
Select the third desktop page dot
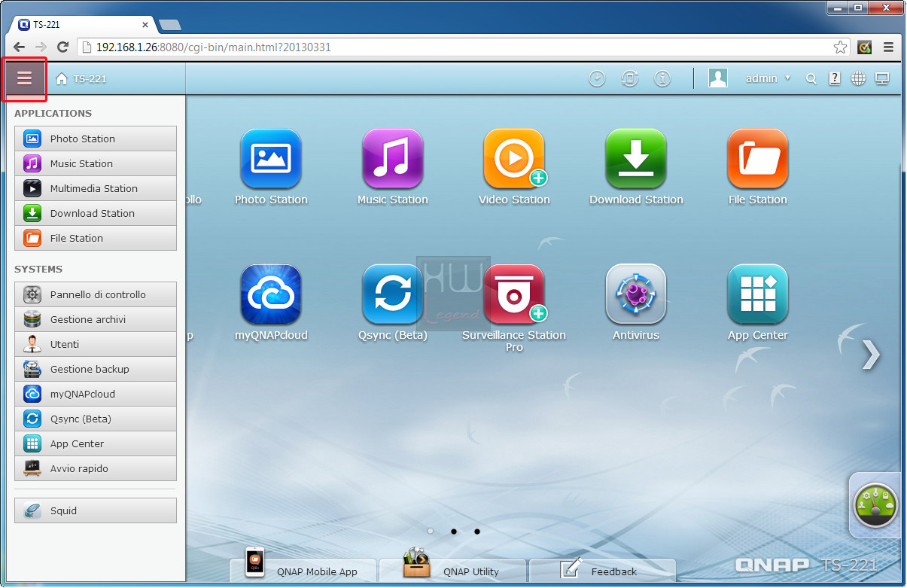click(x=477, y=532)
